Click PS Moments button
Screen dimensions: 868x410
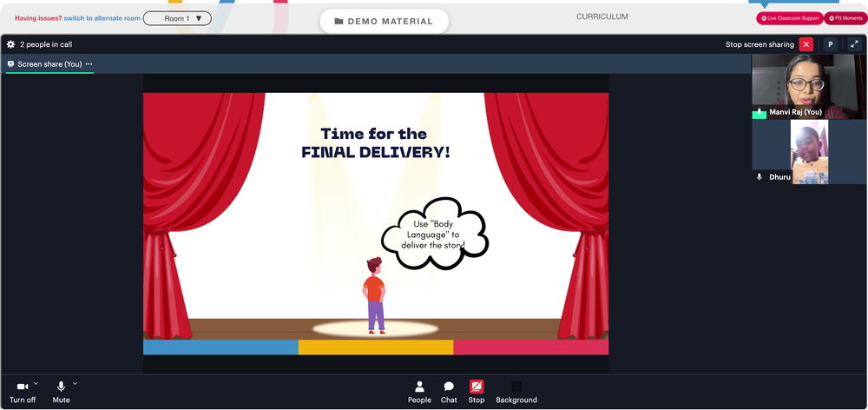[845, 18]
